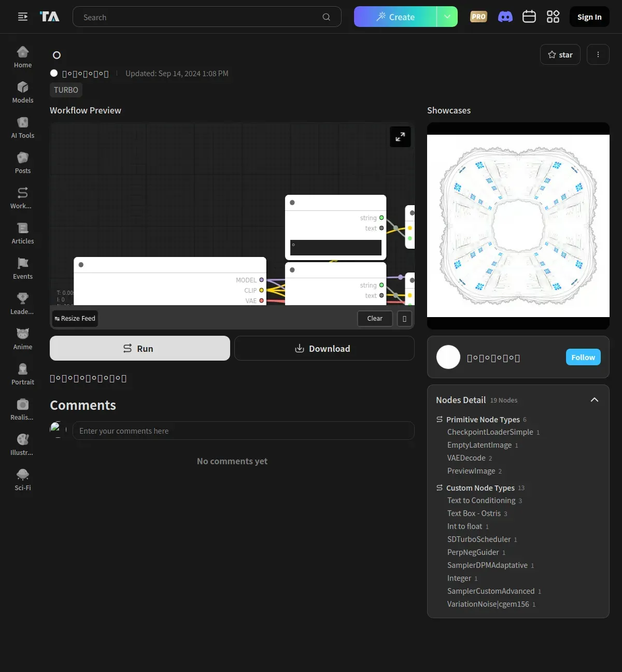This screenshot has width=622, height=672.
Task: Click SamplerCustomAdvanced node entry
Action: pos(491,591)
